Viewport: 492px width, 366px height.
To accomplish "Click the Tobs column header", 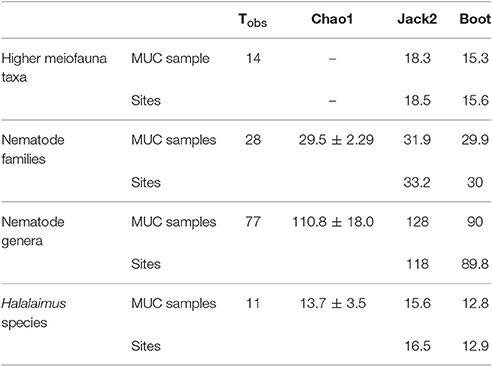I will [x=253, y=20].
